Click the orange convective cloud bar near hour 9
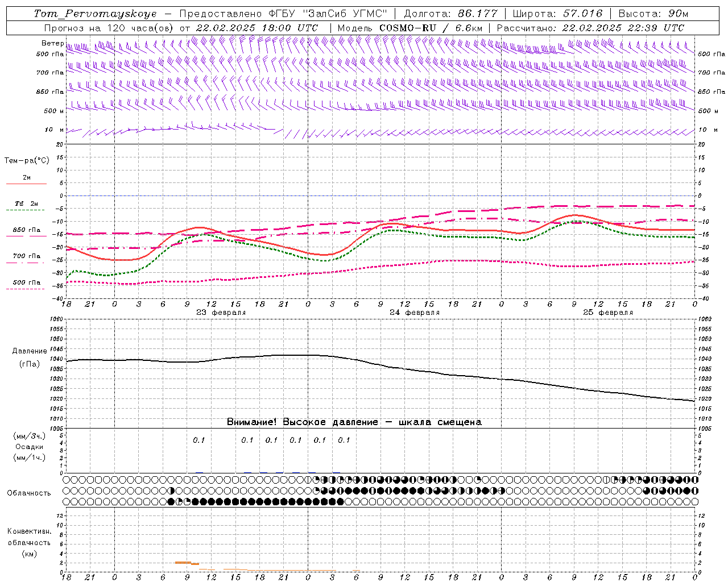The height and width of the screenshot is (582, 728). pos(183,562)
